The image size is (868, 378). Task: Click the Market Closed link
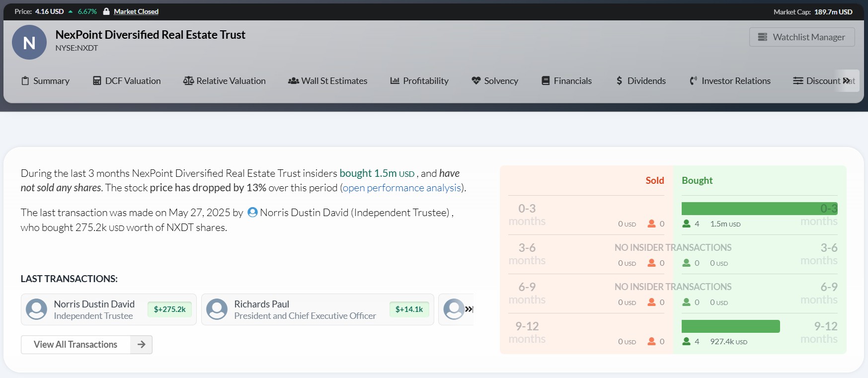[x=136, y=11]
